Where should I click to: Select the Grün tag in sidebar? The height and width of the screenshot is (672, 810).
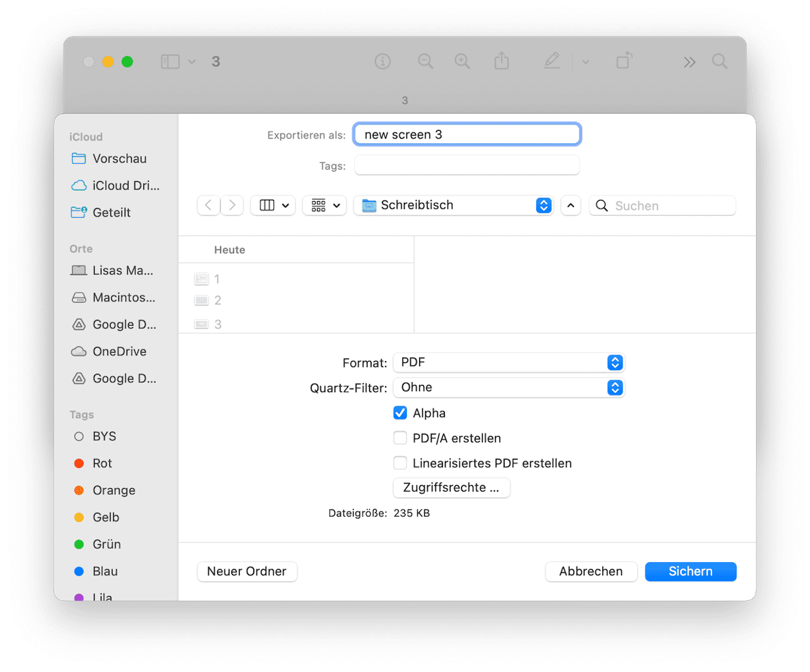(97, 544)
